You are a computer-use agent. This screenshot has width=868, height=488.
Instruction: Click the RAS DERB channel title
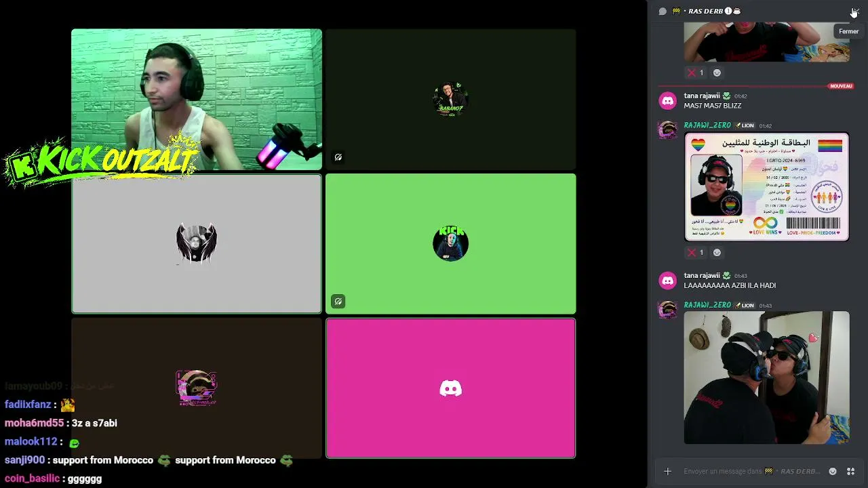706,12
